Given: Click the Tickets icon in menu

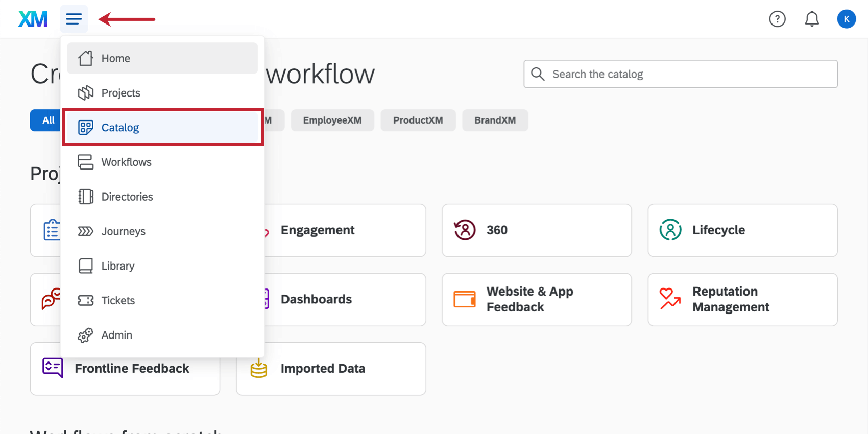Looking at the screenshot, I should click(85, 300).
